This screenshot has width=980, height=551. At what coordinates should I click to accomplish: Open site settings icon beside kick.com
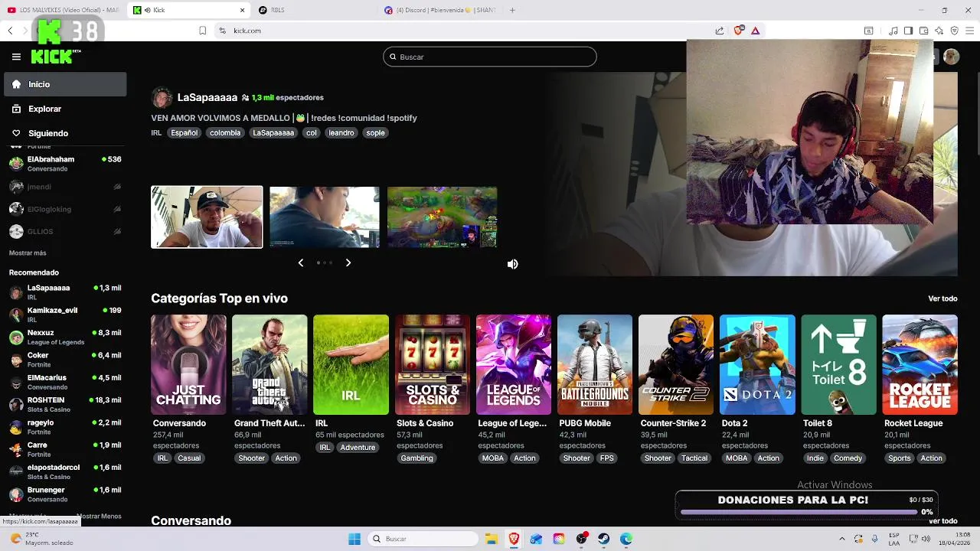click(x=222, y=31)
